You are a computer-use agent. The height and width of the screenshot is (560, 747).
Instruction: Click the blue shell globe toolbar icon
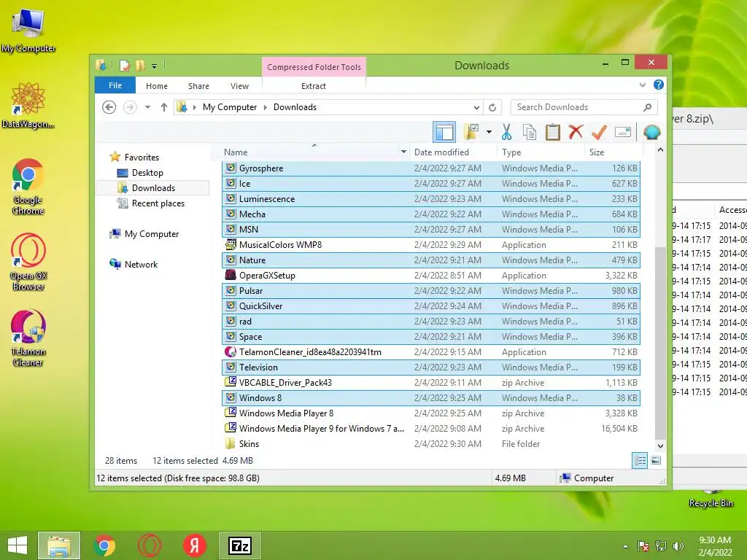point(651,132)
